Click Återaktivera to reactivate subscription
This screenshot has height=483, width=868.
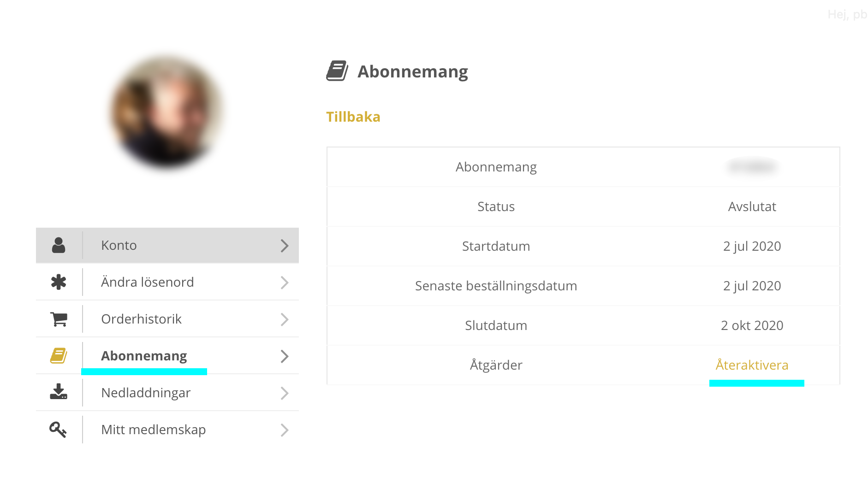(x=752, y=365)
